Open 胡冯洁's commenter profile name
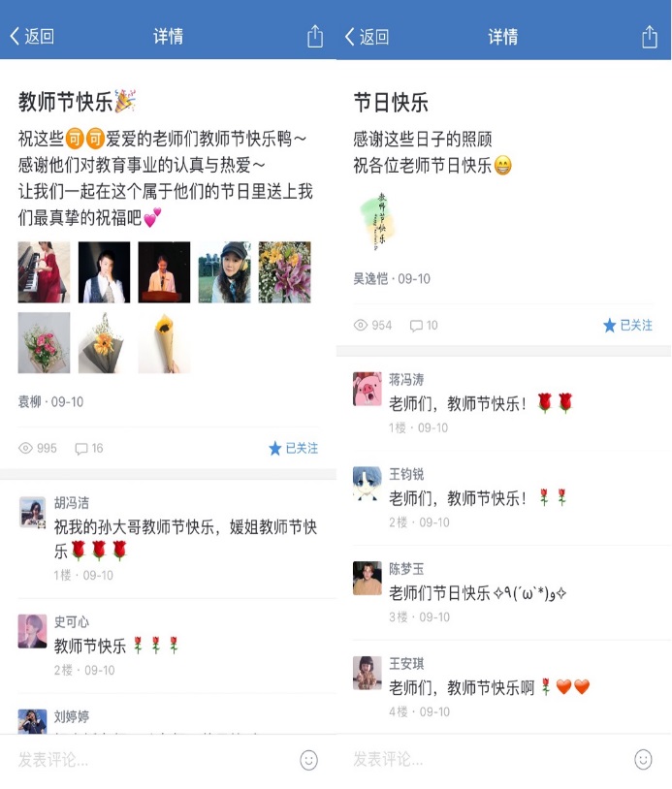This screenshot has width=672, height=789. (x=72, y=503)
